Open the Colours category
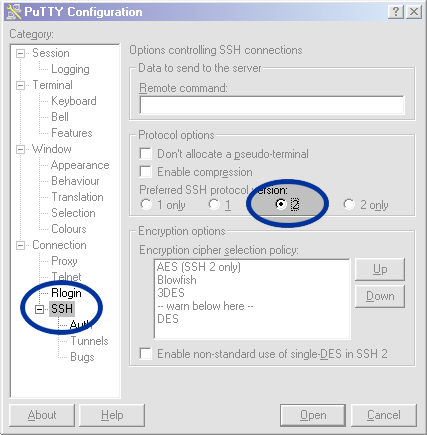This screenshot has height=435, width=427. tap(69, 229)
